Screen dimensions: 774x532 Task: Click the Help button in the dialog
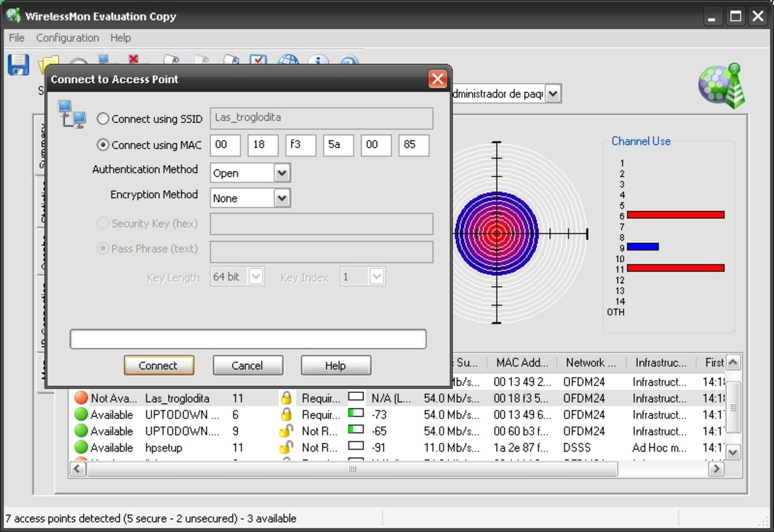336,365
